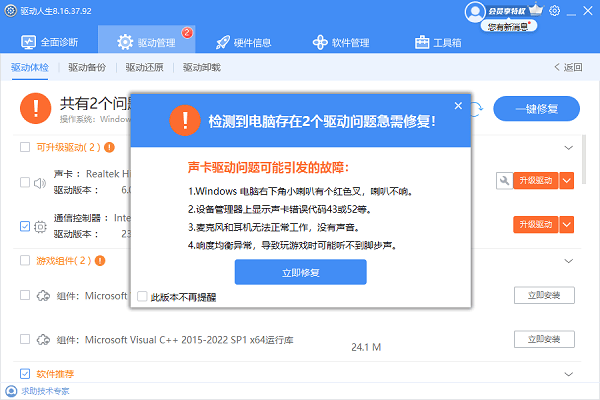Open dropdown arrow beside sound card 升级驱动
The height and width of the screenshot is (400, 600).
click(567, 180)
